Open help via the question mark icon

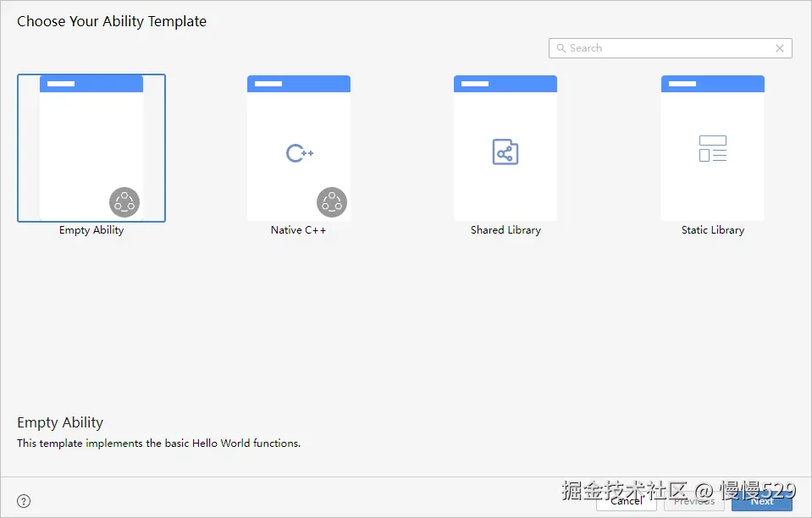pyautogui.click(x=24, y=501)
